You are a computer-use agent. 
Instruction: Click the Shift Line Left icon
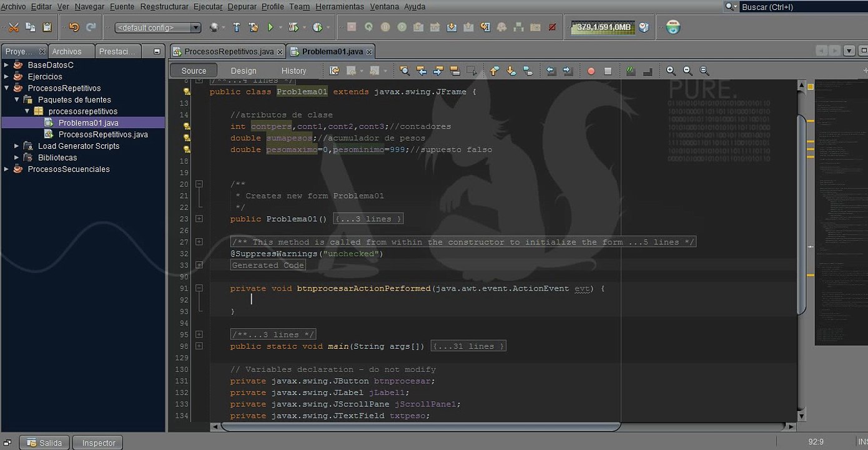(551, 71)
